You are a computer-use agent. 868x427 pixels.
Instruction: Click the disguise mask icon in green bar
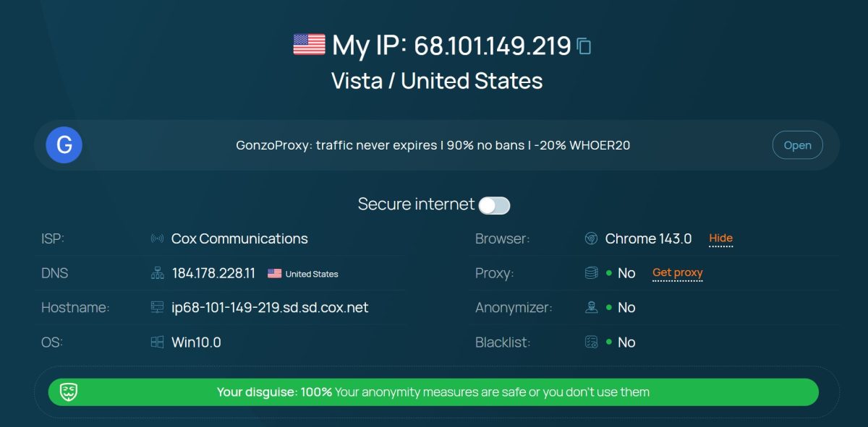69,392
